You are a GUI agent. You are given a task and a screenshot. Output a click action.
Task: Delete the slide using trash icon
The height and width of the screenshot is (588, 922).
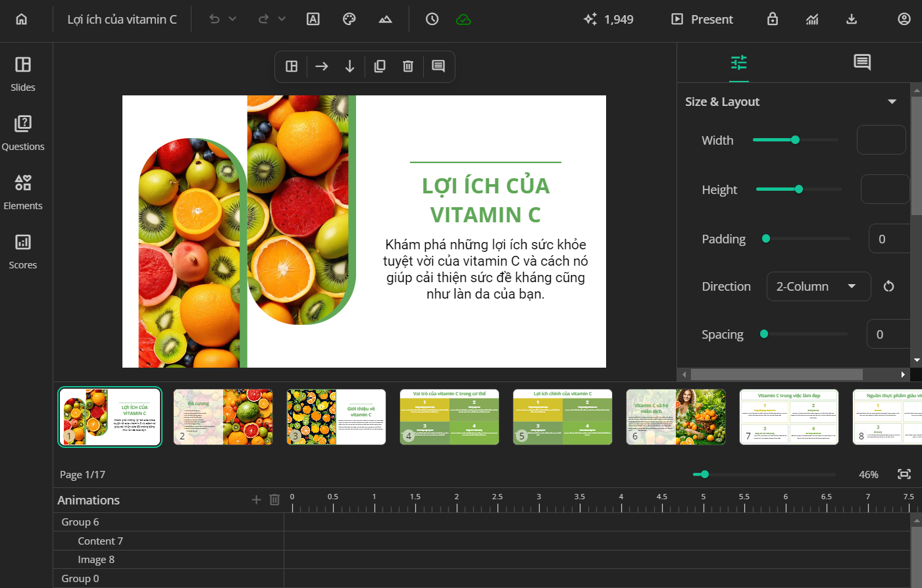point(408,66)
